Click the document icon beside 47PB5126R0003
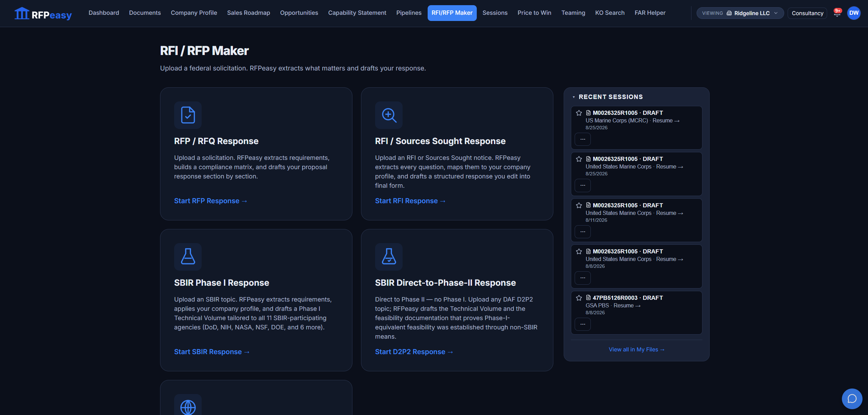 (x=588, y=297)
